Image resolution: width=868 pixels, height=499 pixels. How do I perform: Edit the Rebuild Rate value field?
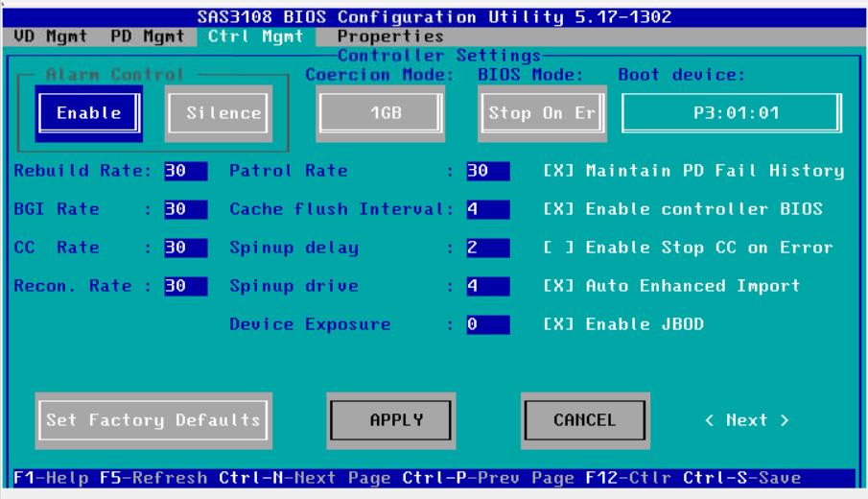(x=186, y=171)
